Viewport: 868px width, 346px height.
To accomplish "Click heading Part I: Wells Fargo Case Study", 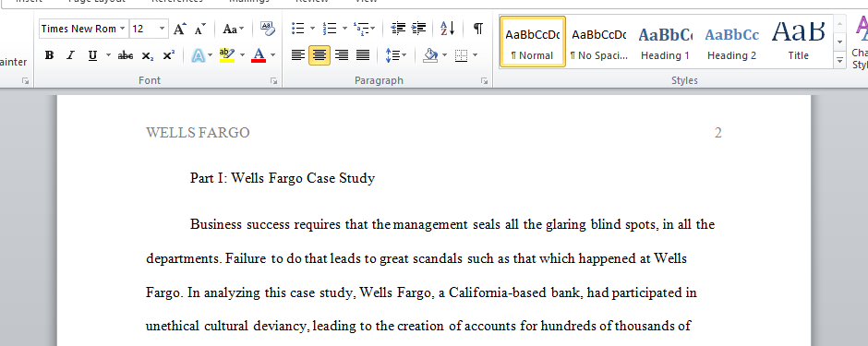I will [283, 178].
